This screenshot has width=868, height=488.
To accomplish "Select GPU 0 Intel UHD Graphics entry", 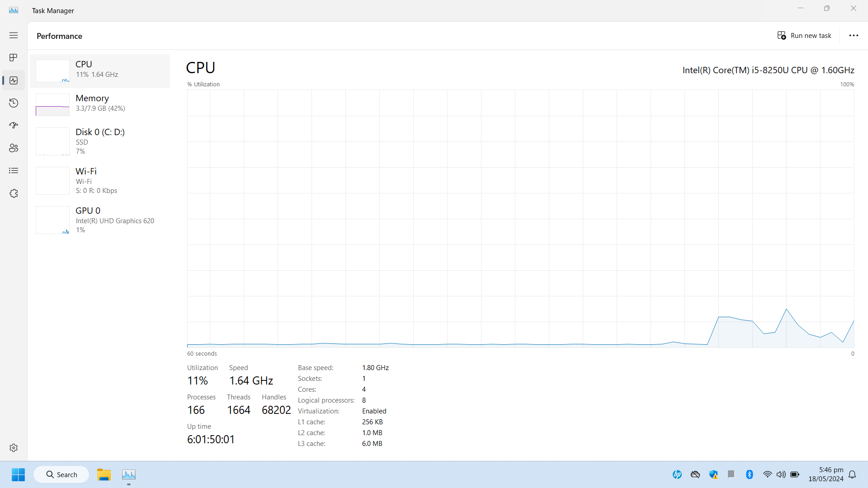I will click(x=100, y=220).
